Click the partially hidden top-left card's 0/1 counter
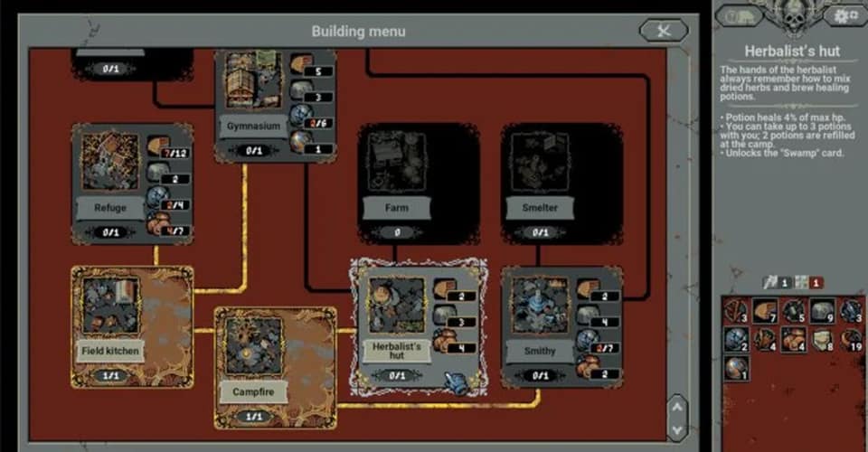This screenshot has width=868, height=452. pos(110,69)
